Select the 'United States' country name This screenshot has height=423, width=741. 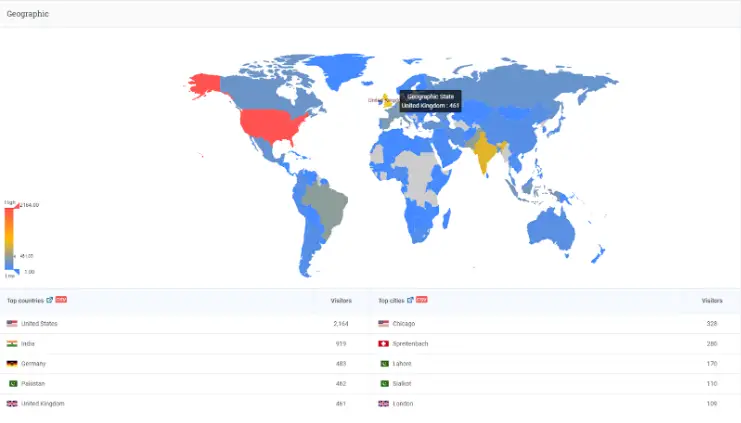(39, 324)
